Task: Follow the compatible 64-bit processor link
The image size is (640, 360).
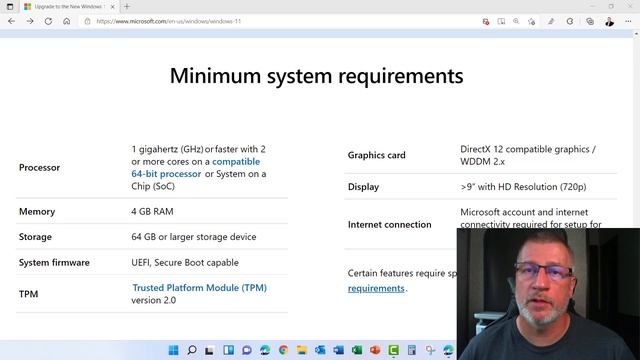Action: [196, 167]
